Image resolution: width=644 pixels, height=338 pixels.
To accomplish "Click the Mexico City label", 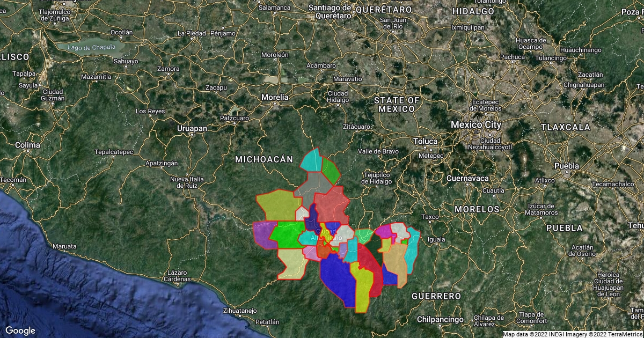I will [476, 124].
